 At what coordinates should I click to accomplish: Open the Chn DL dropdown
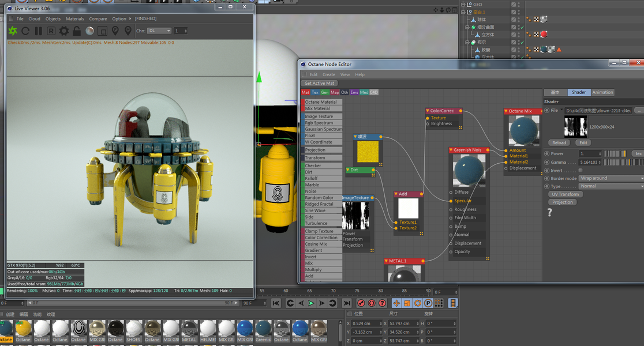click(159, 31)
